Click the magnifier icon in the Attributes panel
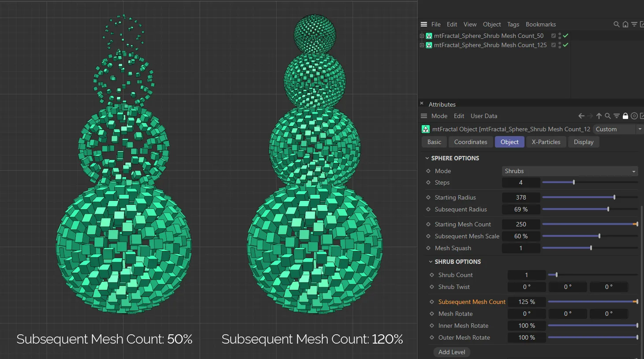 point(607,116)
